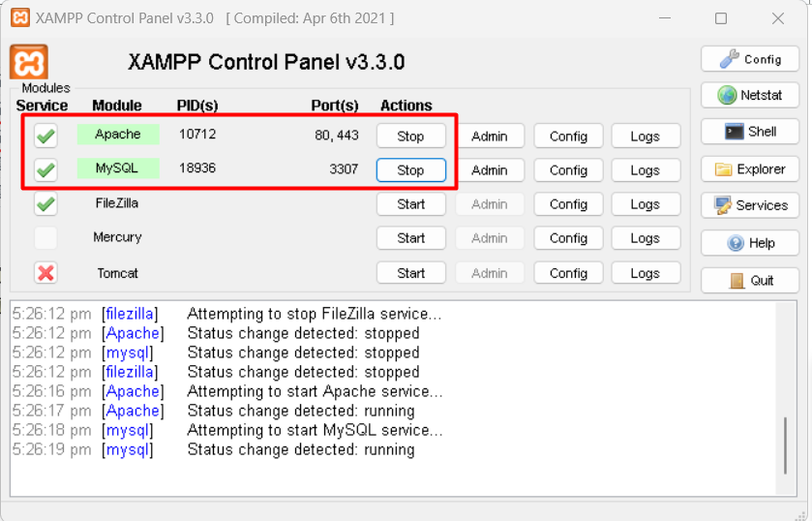Click the Tomcat module label
Screen dimensions: 812x521
(117, 273)
